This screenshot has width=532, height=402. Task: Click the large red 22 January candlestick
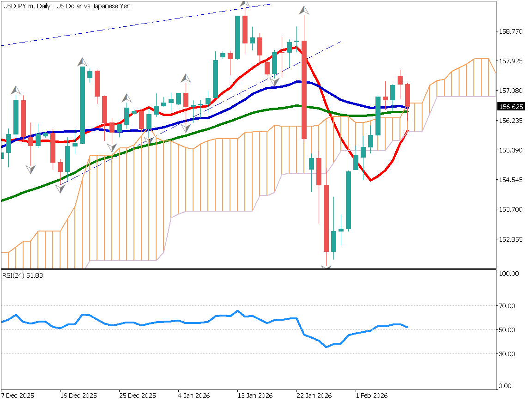tap(304, 88)
